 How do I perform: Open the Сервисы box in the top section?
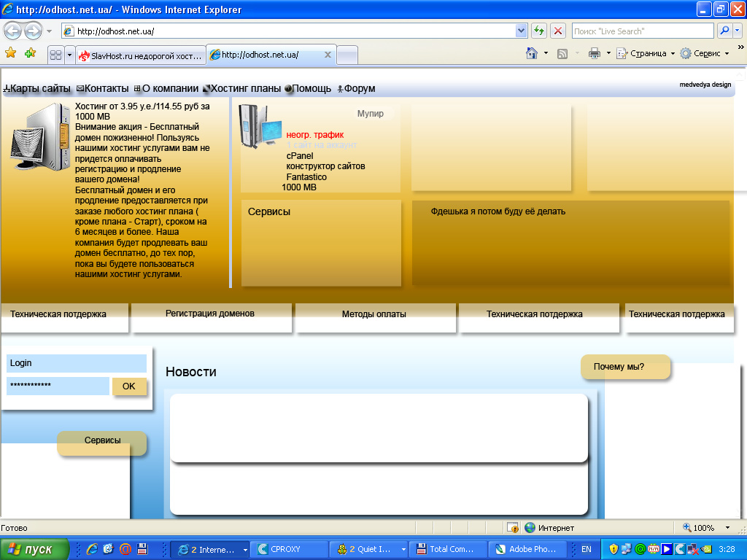[x=321, y=243]
